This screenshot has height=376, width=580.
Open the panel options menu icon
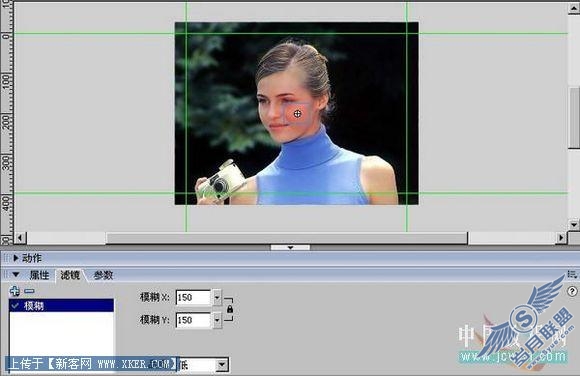572,275
